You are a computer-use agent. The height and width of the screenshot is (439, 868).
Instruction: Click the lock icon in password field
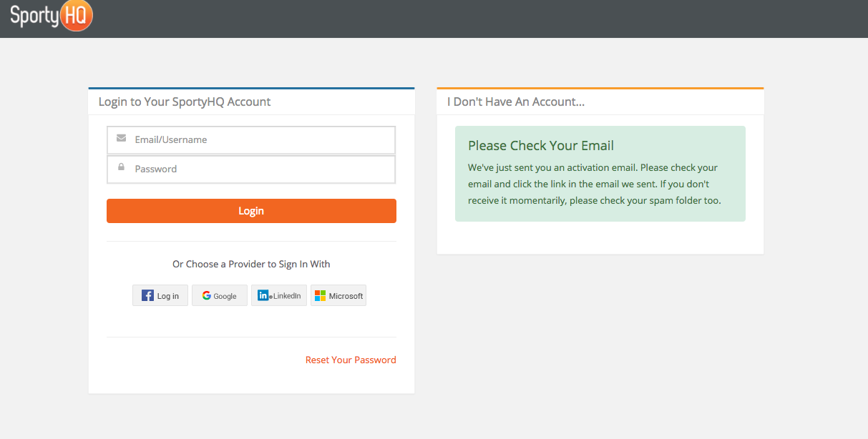pyautogui.click(x=121, y=167)
